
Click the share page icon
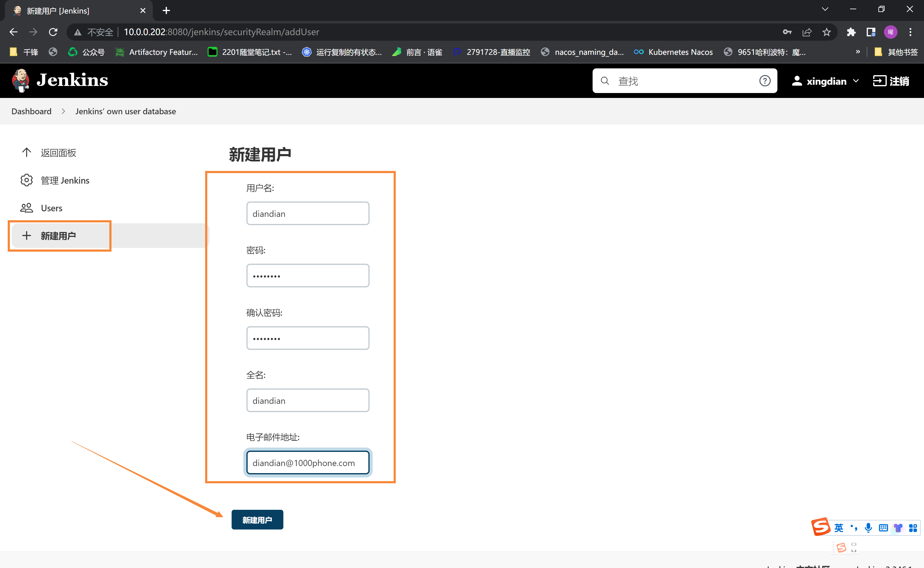[x=807, y=32]
